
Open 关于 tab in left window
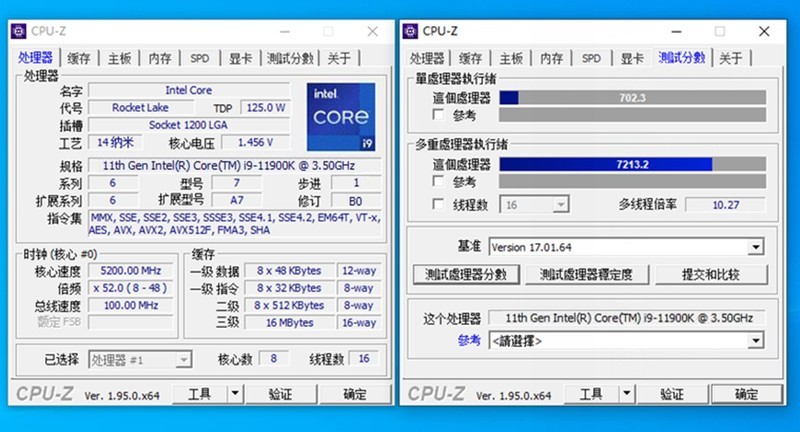pos(339,58)
